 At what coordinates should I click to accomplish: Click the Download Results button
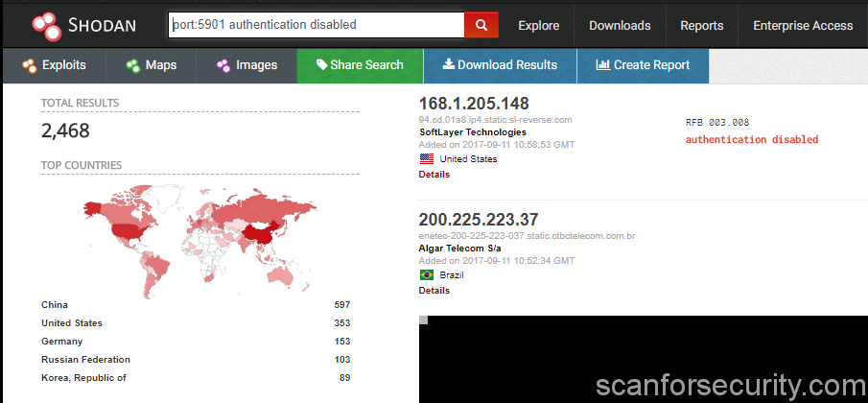(x=501, y=65)
